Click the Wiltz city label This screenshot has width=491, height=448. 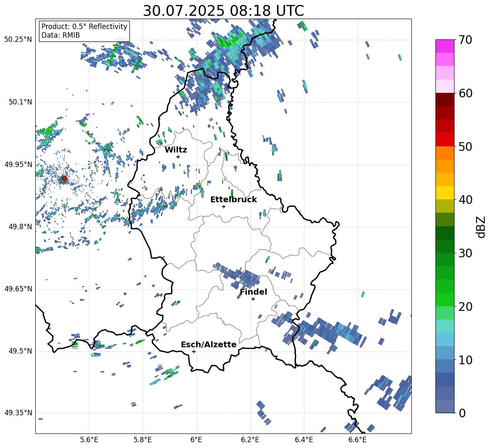[x=176, y=150]
